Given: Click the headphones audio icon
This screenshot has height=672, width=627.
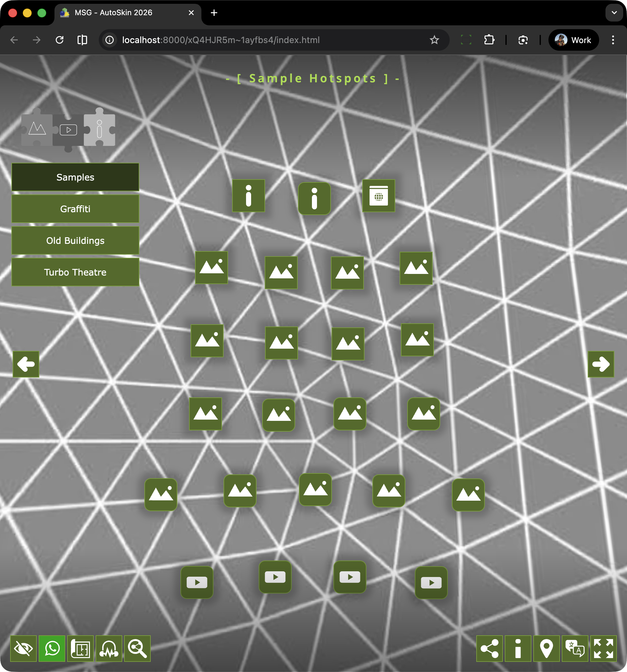Looking at the screenshot, I should (109, 648).
